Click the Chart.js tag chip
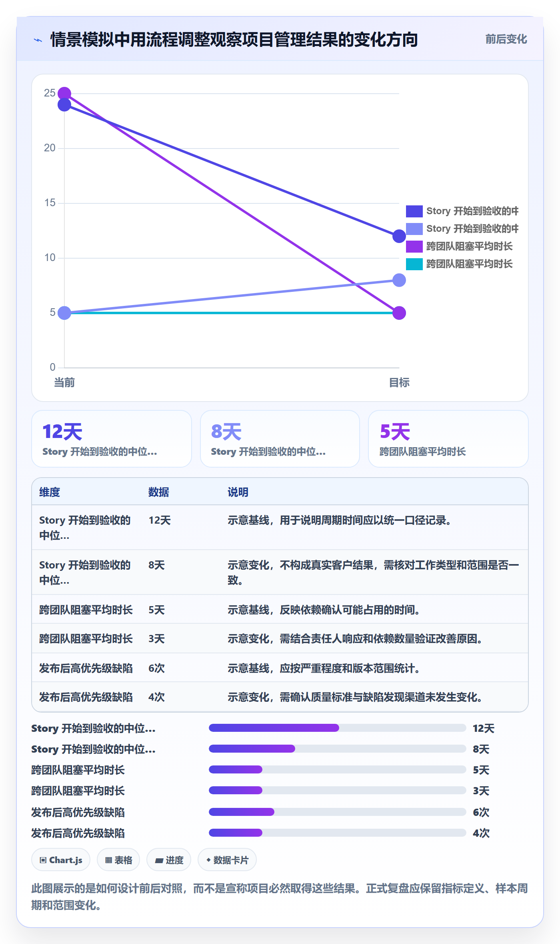 point(61,860)
